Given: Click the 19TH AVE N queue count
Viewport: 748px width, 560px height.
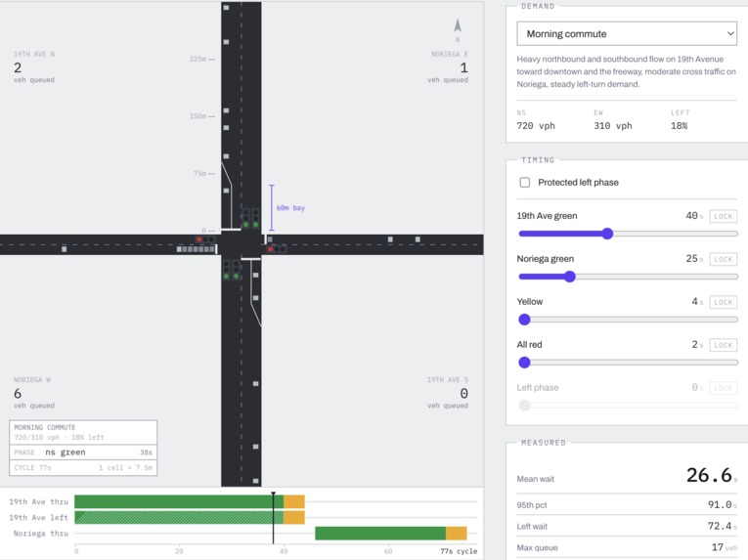Looking at the screenshot, I should tap(18, 67).
